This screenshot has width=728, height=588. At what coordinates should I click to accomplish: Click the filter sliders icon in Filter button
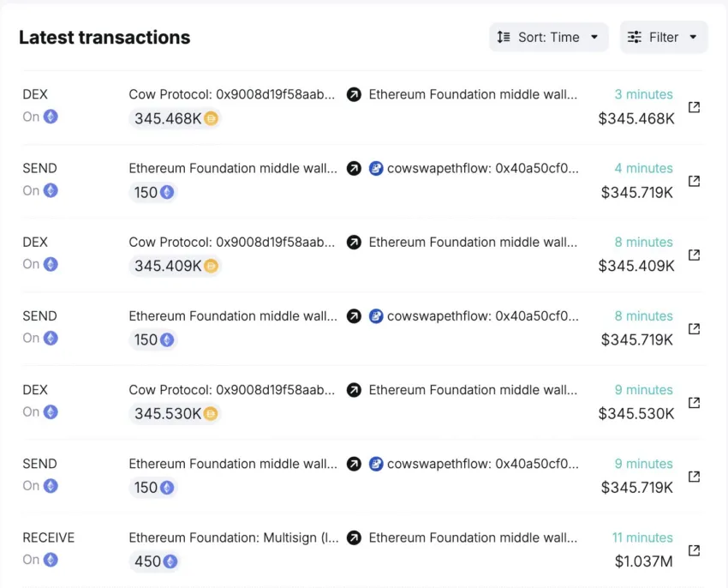(x=635, y=37)
